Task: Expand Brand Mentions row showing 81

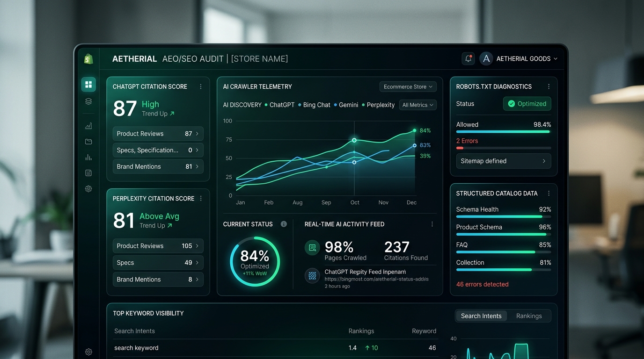Action: coord(158,166)
